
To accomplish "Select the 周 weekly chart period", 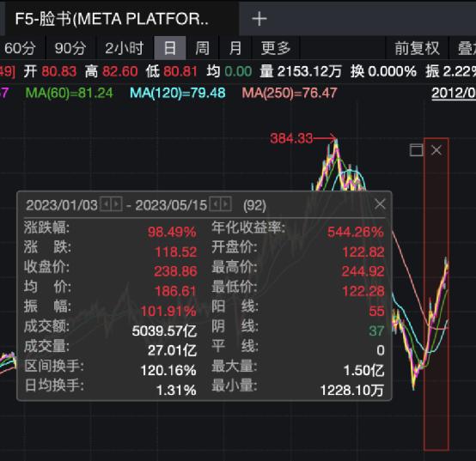I will click(202, 48).
